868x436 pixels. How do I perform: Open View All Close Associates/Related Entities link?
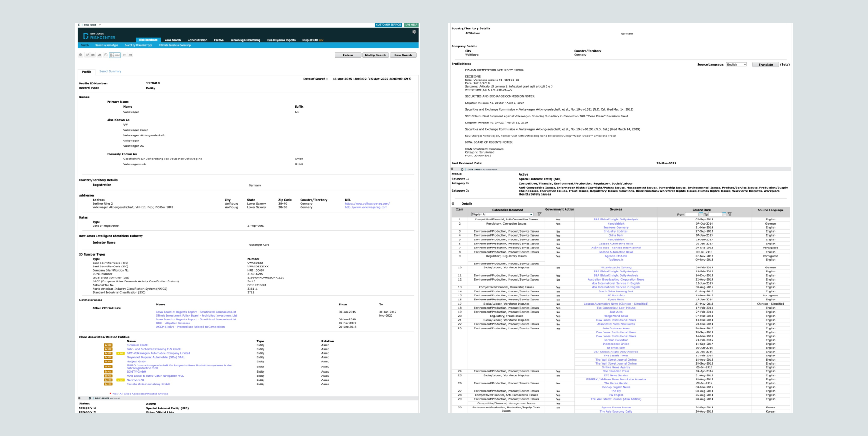[x=140, y=394]
